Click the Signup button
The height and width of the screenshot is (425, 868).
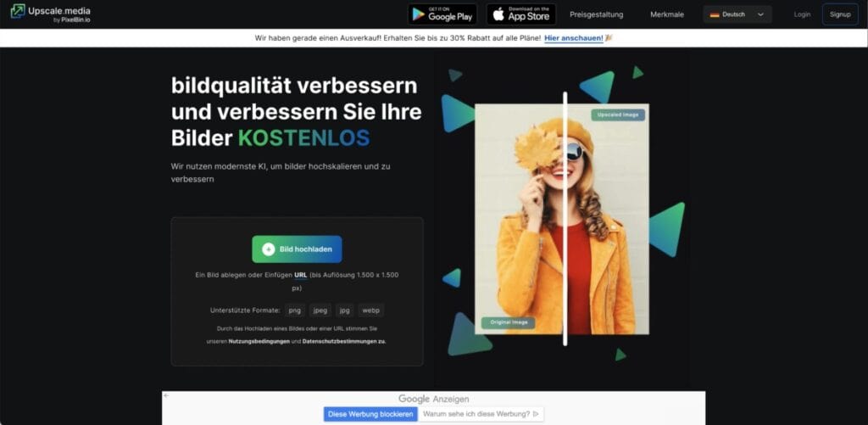(840, 14)
